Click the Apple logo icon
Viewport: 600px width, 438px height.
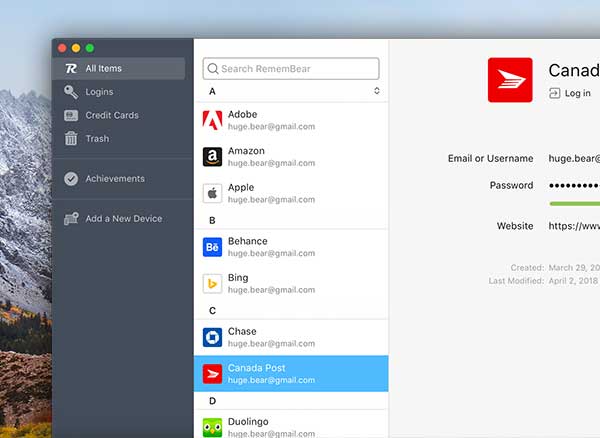(x=212, y=193)
